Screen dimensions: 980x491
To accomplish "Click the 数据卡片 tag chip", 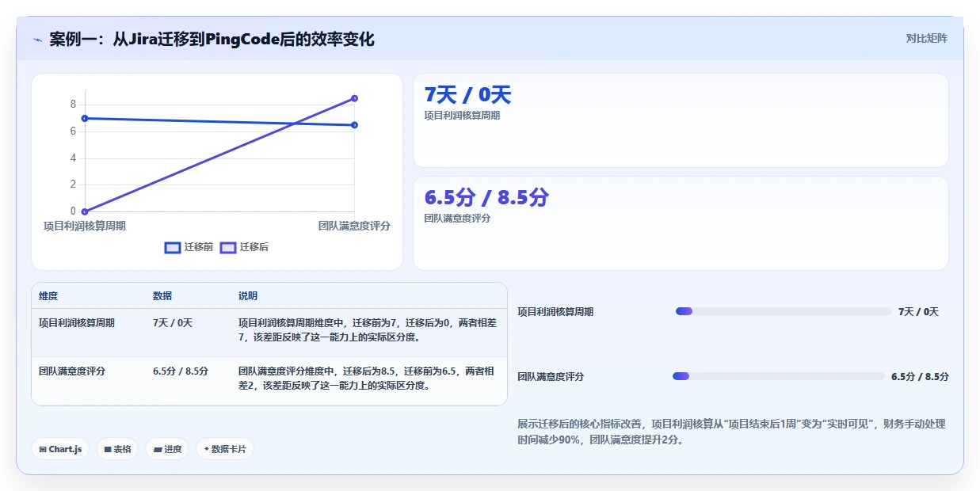I will 225,449.
